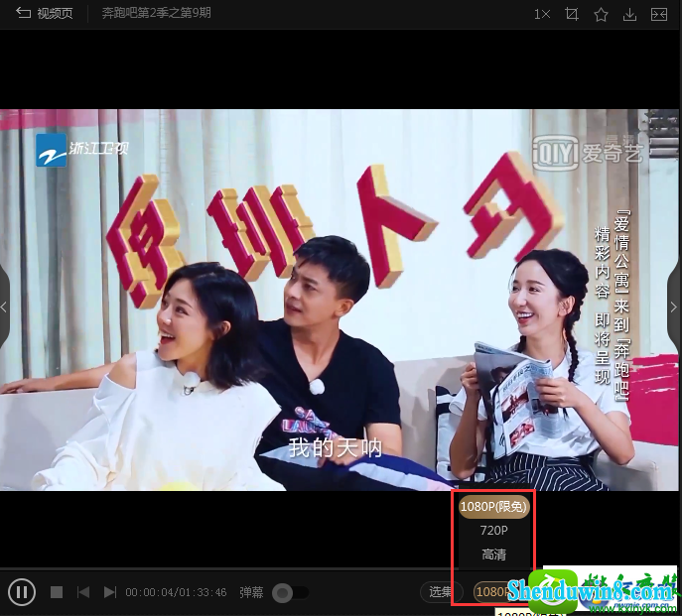Click the current quality 1080P button
682x616 pixels.
(x=492, y=591)
